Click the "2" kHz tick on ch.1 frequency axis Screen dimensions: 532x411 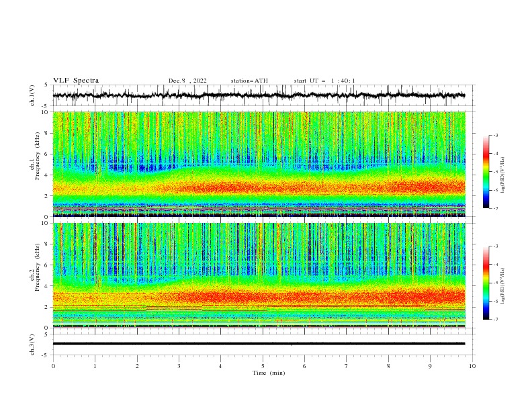pyautogui.click(x=46, y=195)
